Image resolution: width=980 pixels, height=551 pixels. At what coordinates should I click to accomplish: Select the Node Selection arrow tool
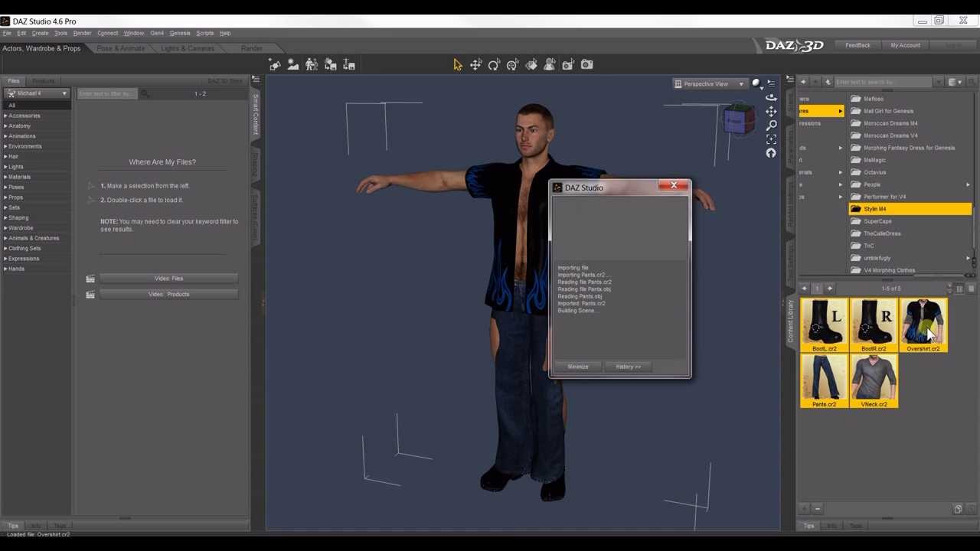(457, 65)
